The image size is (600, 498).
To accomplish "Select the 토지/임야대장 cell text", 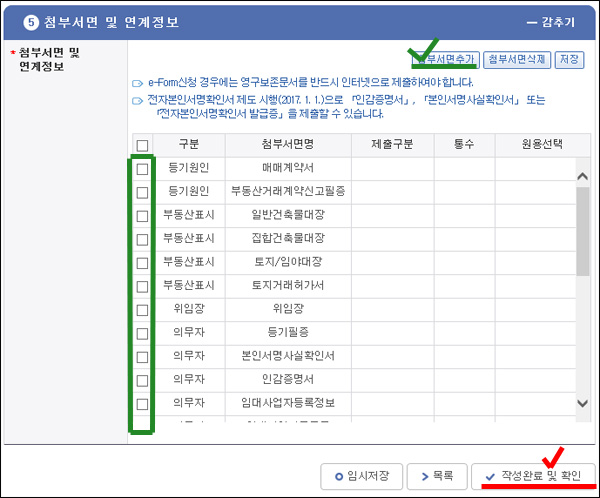I will 288,262.
